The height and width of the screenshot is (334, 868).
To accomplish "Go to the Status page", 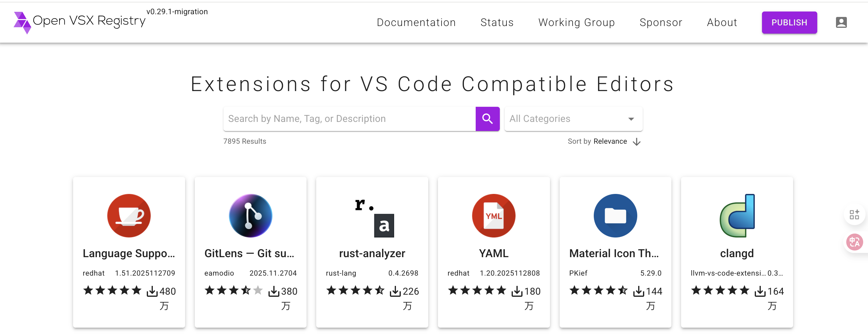I will [x=497, y=22].
